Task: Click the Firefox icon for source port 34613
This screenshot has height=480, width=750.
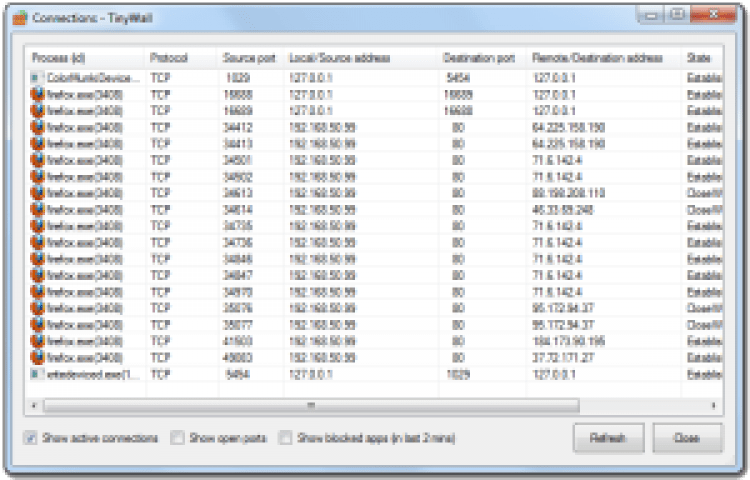Action: (x=37, y=192)
